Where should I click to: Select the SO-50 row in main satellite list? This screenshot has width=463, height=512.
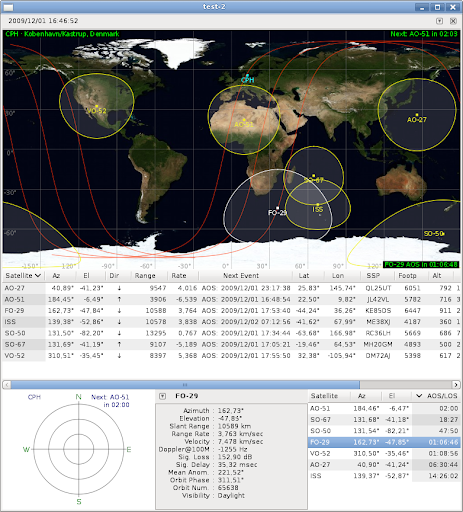[x=231, y=333]
